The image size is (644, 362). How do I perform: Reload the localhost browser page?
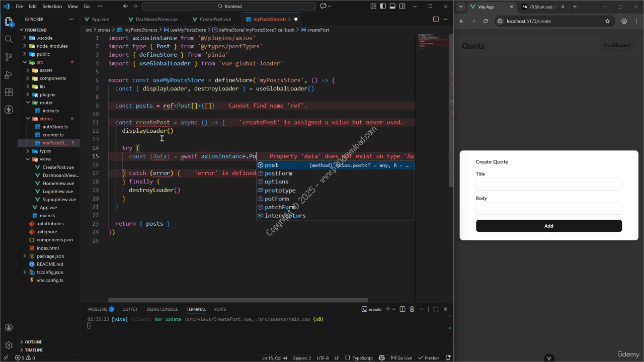point(486,21)
